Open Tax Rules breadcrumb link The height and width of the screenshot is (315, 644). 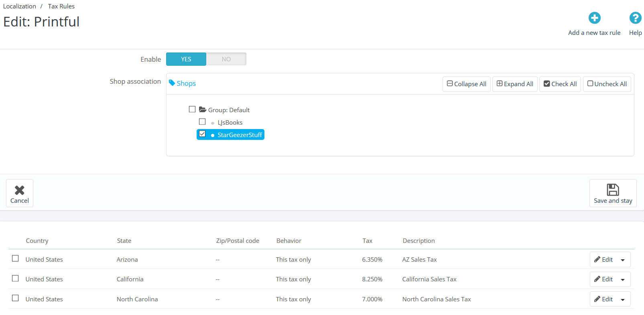click(61, 6)
